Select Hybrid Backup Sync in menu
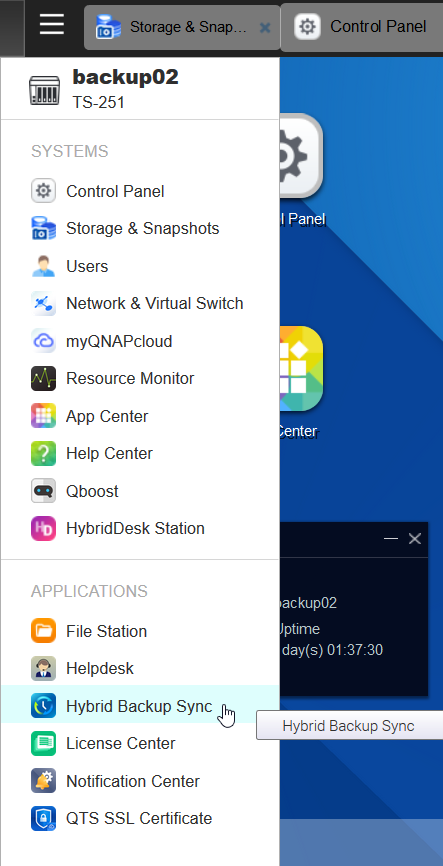This screenshot has width=443, height=866. click(140, 706)
